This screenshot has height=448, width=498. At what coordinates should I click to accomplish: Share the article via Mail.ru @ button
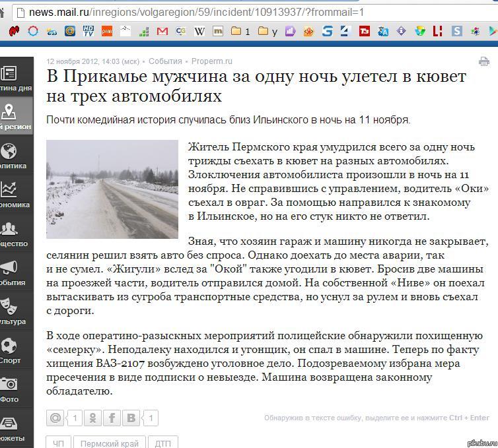coord(55,418)
